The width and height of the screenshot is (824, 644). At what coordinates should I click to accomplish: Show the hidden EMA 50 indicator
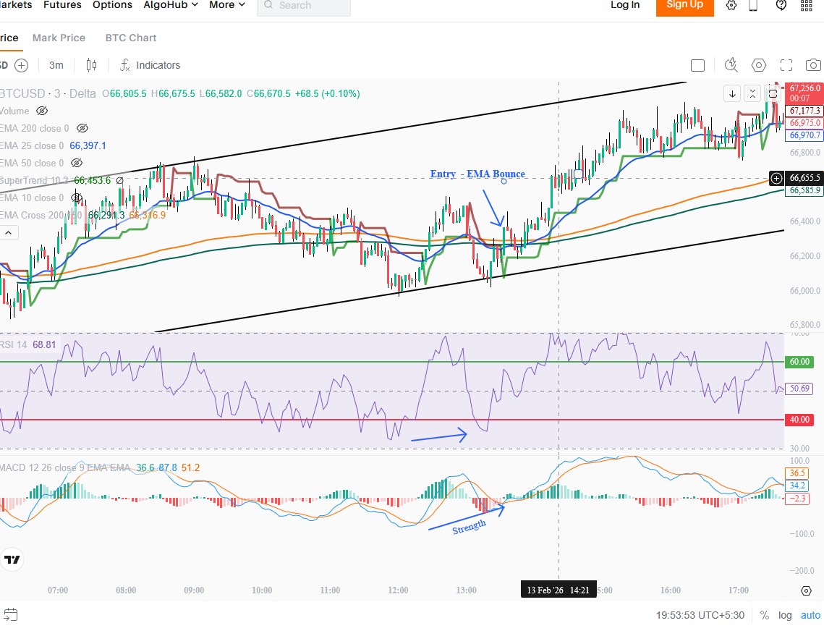[77, 163]
